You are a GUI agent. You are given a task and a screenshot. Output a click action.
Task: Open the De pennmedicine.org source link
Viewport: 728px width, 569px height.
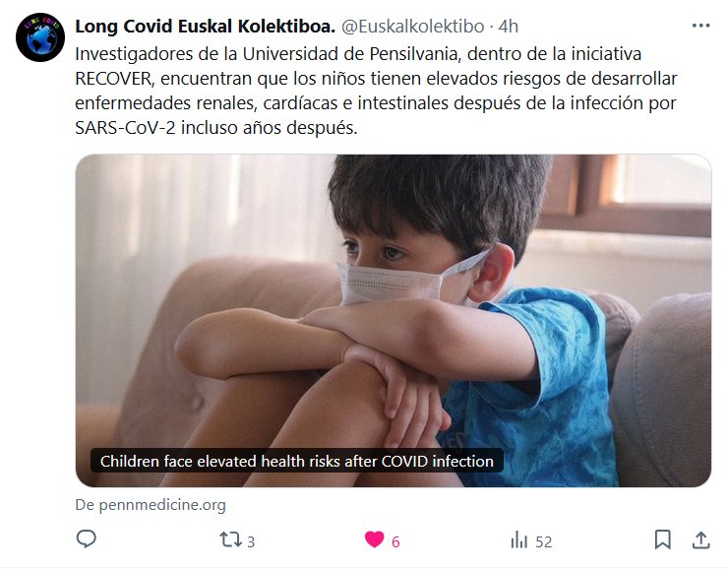coord(151,504)
